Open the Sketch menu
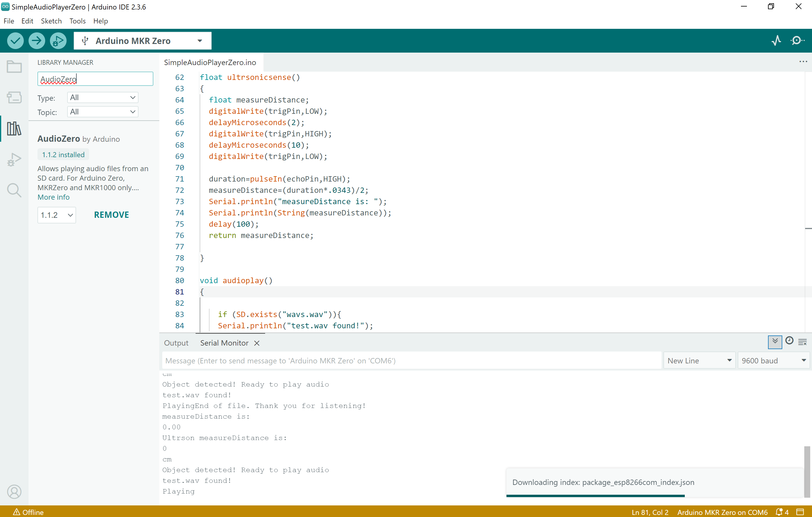The height and width of the screenshot is (517, 812). (51, 21)
